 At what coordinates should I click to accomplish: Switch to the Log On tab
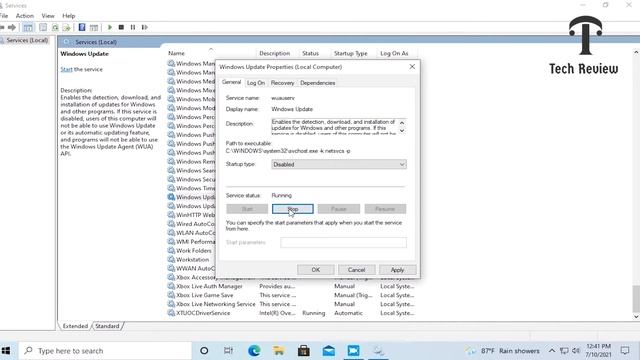pyautogui.click(x=256, y=83)
